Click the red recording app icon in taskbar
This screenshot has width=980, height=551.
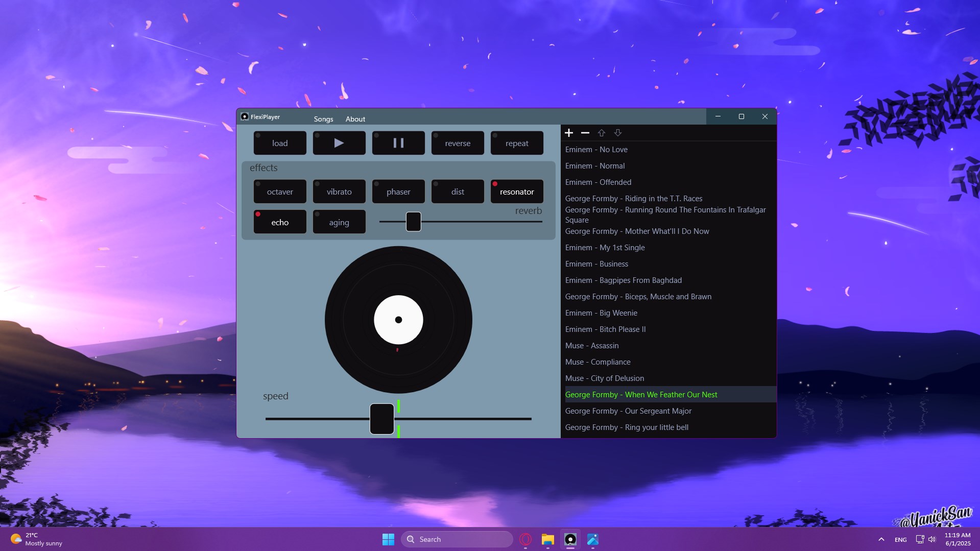click(x=525, y=539)
